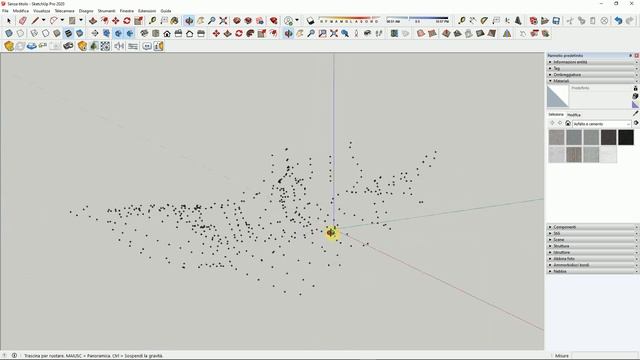Image resolution: width=640 pixels, height=360 pixels.
Task: Collapse the Materiali panel
Action: pyautogui.click(x=593, y=81)
